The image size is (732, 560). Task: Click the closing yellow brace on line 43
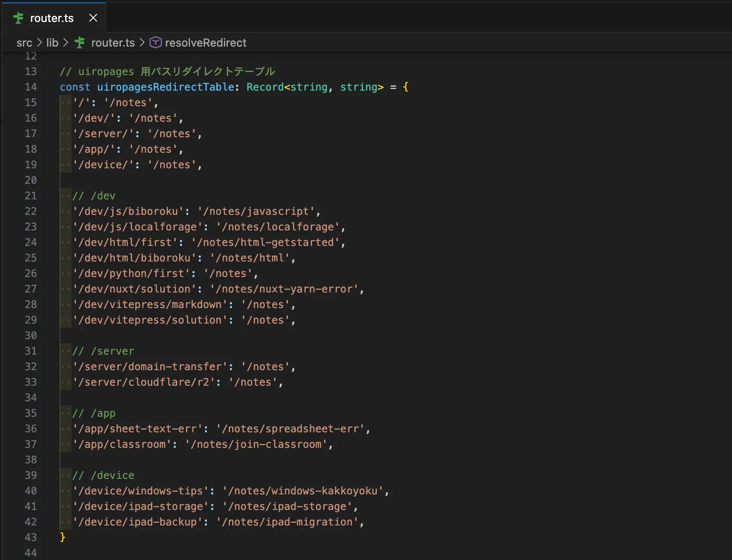point(63,537)
